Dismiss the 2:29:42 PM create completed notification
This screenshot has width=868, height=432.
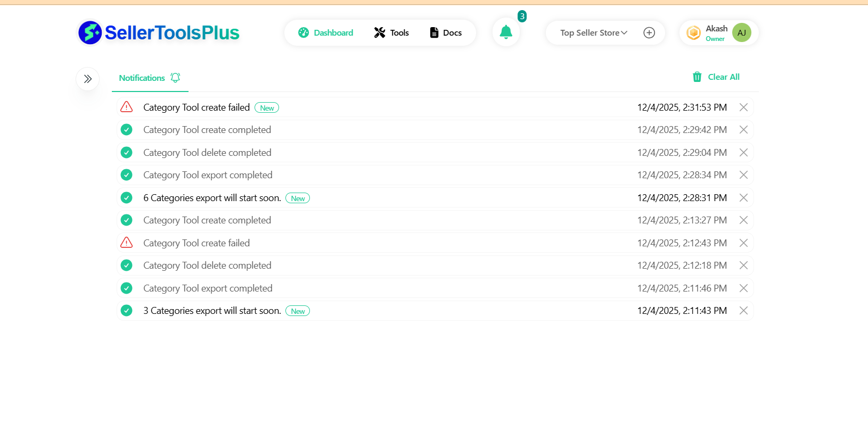tap(744, 130)
